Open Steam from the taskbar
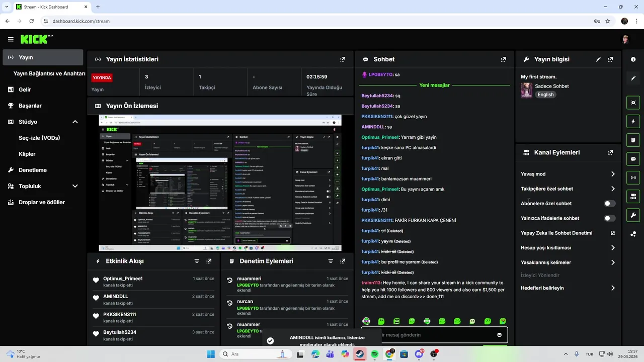The width and height of the screenshot is (644, 362). coord(360,354)
